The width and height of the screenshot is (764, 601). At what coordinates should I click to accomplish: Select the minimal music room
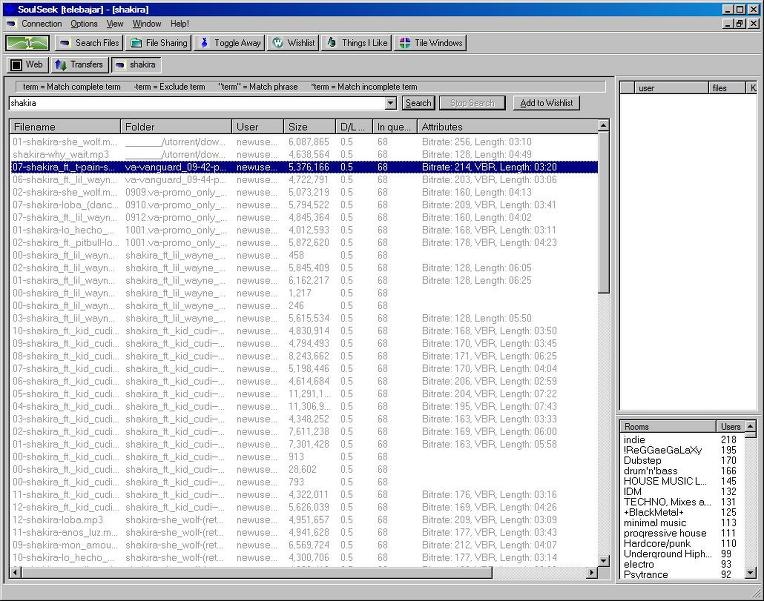(x=682, y=523)
